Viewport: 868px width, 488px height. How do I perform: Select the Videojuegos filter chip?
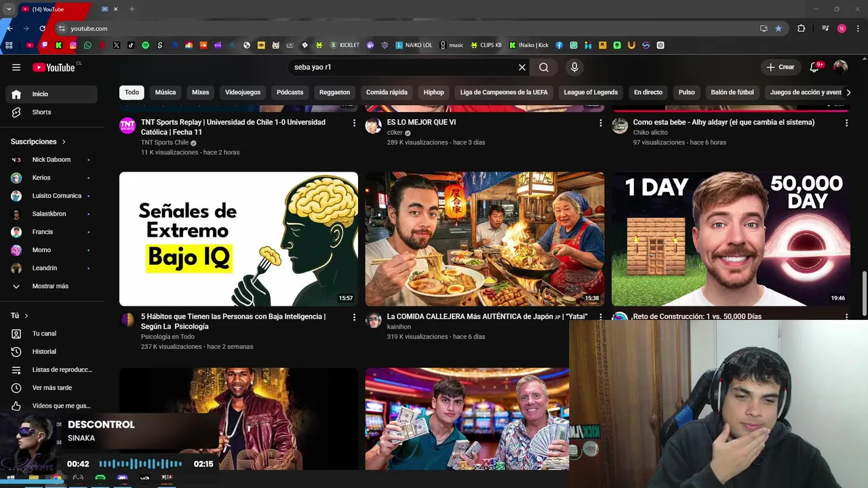click(243, 92)
